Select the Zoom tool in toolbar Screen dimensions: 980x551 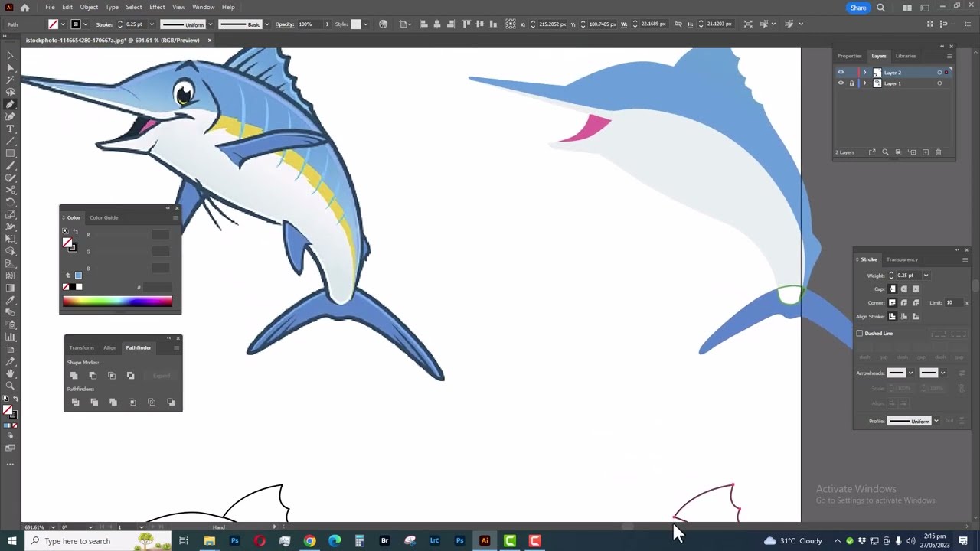[x=10, y=386]
